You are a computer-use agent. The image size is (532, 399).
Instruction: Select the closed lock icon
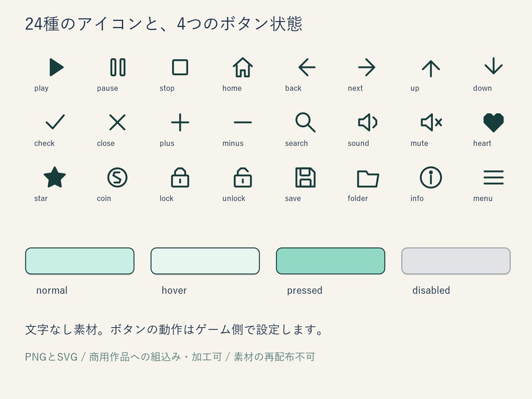click(180, 178)
